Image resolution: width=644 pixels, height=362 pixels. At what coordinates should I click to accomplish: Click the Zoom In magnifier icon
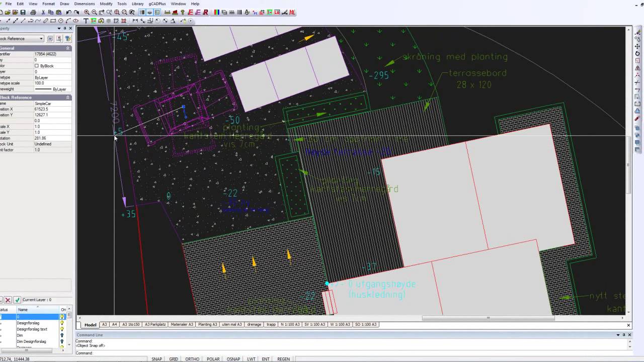pyautogui.click(x=87, y=12)
